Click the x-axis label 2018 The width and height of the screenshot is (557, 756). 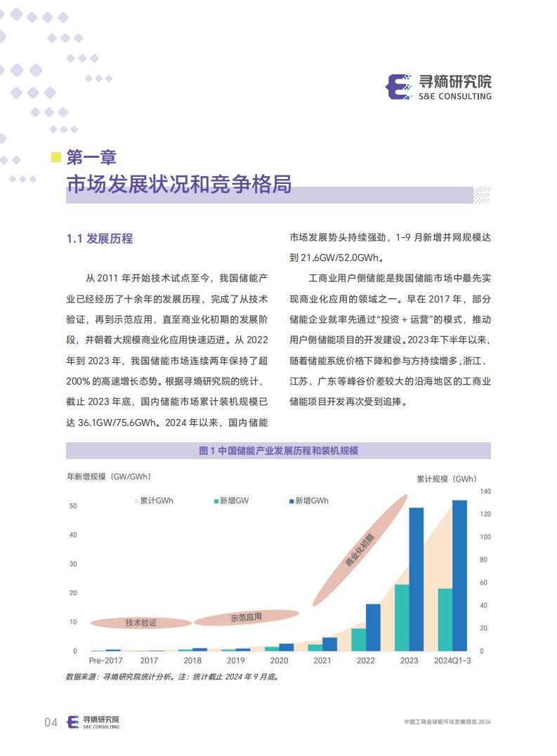(x=192, y=661)
